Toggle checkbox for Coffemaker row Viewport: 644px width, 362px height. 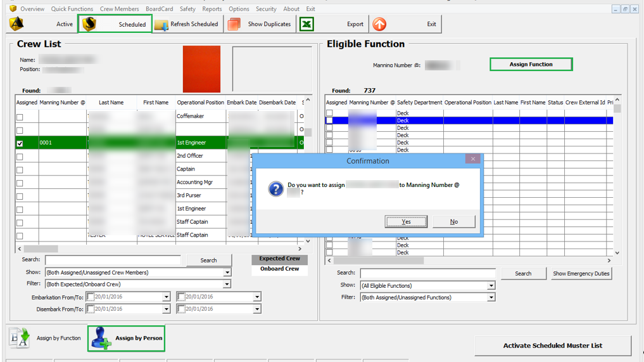(x=20, y=117)
